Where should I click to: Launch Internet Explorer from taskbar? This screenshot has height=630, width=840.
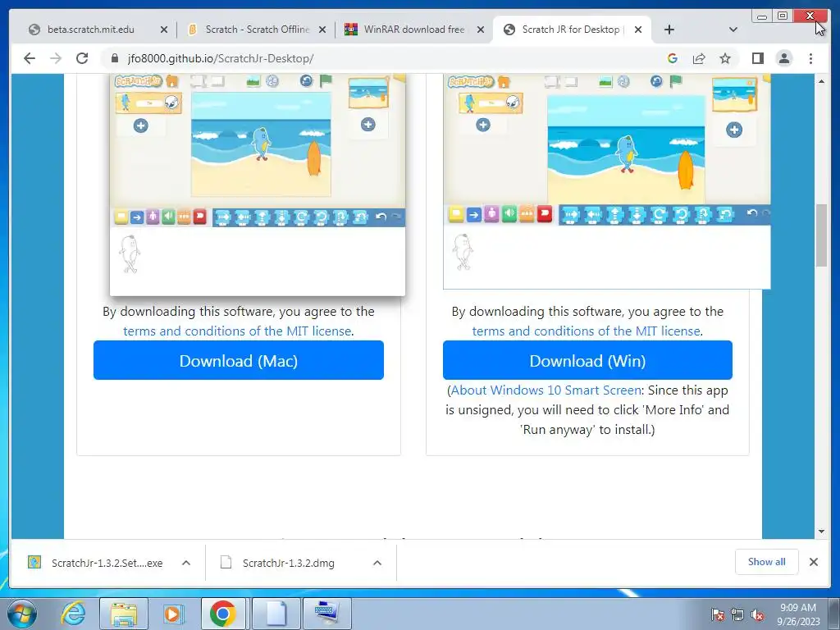click(x=73, y=614)
